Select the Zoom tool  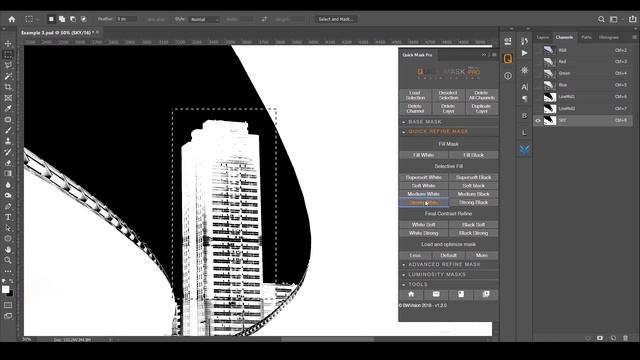point(8,260)
